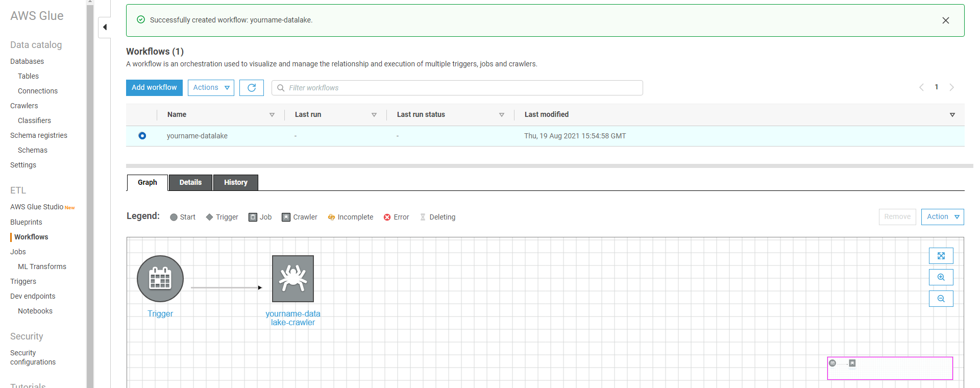
Task: Click the graph minimap overview
Action: click(x=890, y=368)
